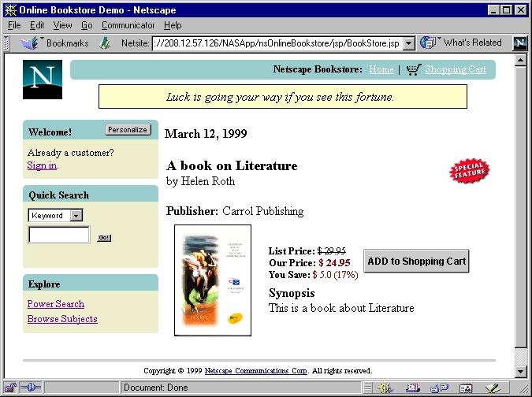Click the security lock icon in status bar

click(10, 388)
